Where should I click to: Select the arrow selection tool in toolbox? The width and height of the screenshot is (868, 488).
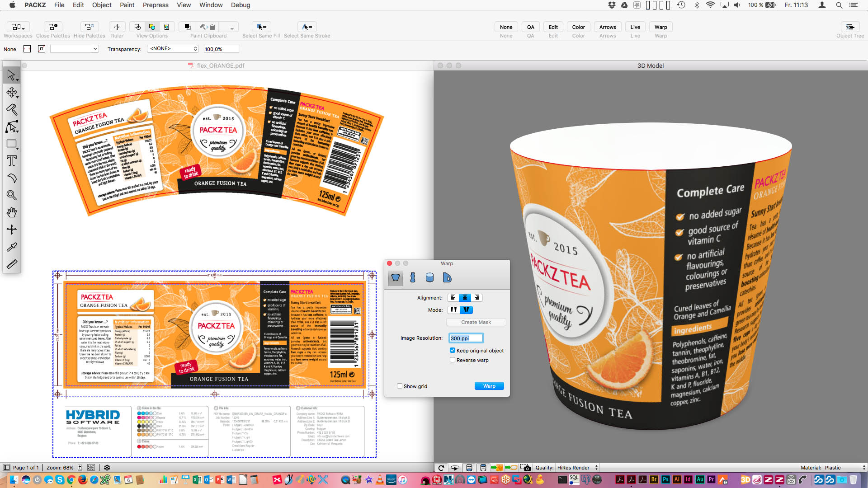click(x=11, y=75)
